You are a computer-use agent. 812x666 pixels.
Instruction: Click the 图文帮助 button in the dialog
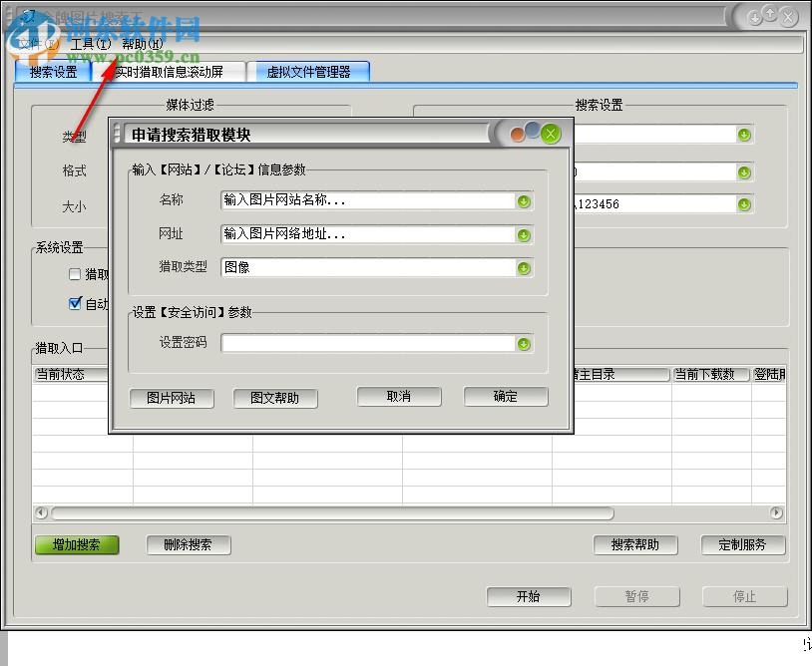pos(274,398)
